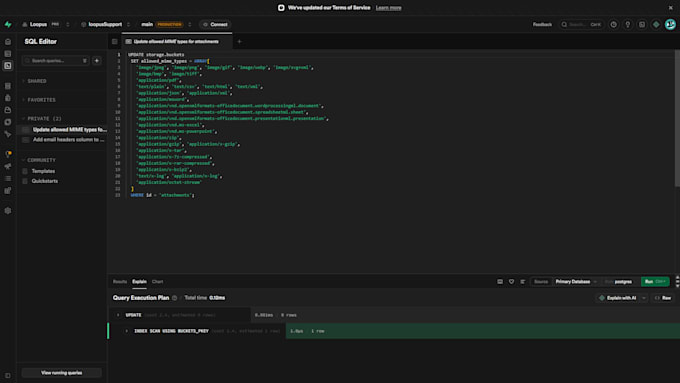Open the Logs sidebar icon

8,178
